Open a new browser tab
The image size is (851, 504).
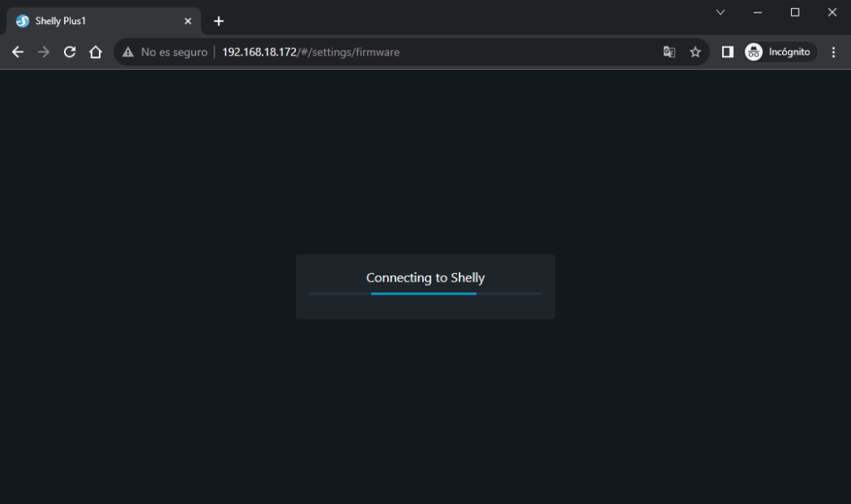219,21
